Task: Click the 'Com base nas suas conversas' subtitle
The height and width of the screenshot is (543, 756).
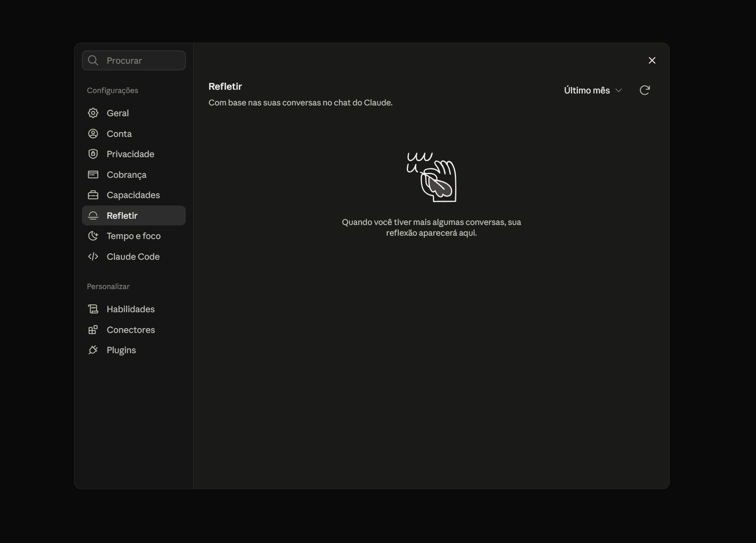Action: click(300, 103)
